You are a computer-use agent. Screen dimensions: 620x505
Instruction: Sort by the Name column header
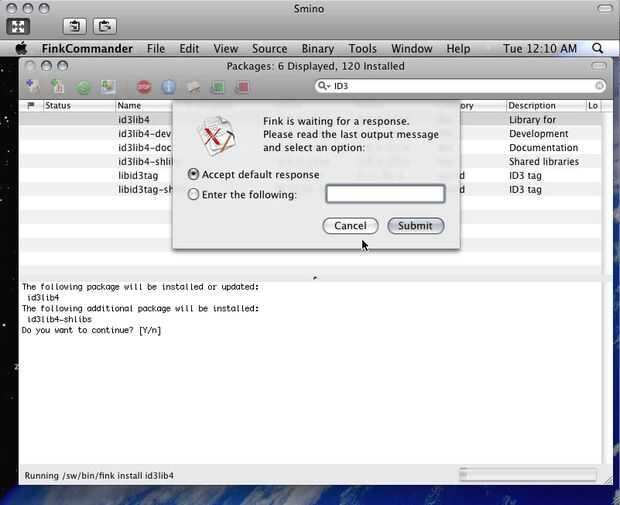click(x=144, y=106)
